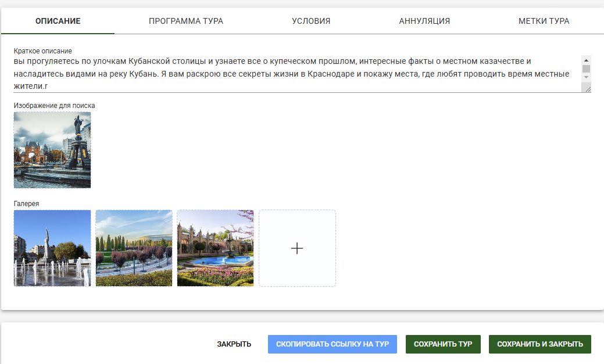The image size is (604, 364).
Task: Go to the АННУЛЯЦИЯ tab
Action: [424, 21]
